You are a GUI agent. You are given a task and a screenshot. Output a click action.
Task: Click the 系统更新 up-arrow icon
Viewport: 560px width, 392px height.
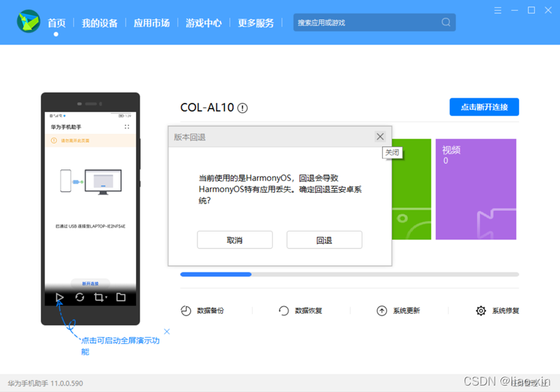382,310
